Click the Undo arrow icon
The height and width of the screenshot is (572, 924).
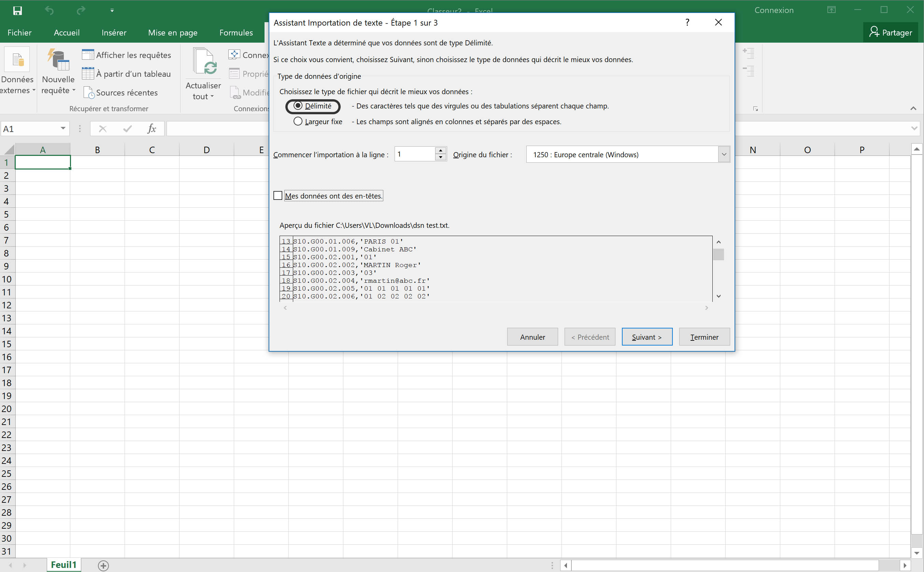point(49,11)
